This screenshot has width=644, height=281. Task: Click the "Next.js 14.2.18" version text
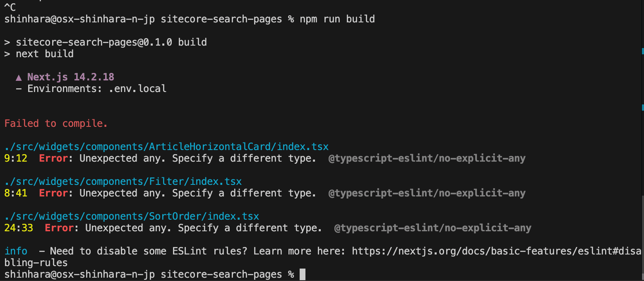(x=70, y=77)
